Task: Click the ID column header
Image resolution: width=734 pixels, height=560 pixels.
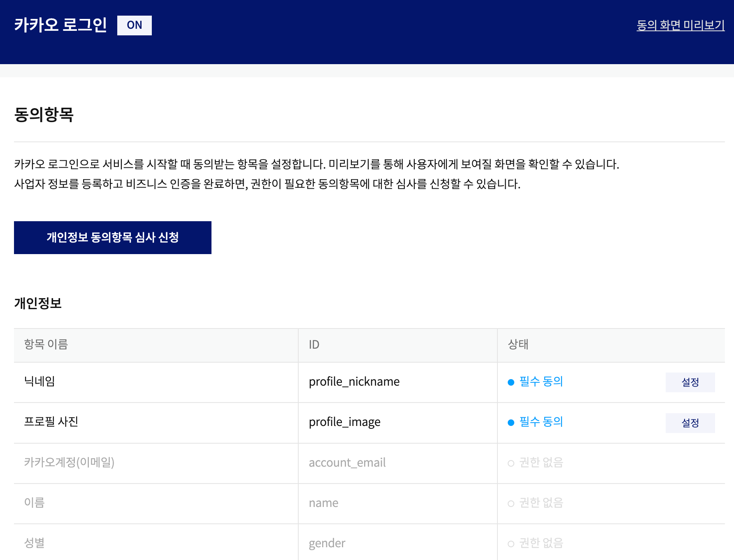Action: pyautogui.click(x=398, y=345)
